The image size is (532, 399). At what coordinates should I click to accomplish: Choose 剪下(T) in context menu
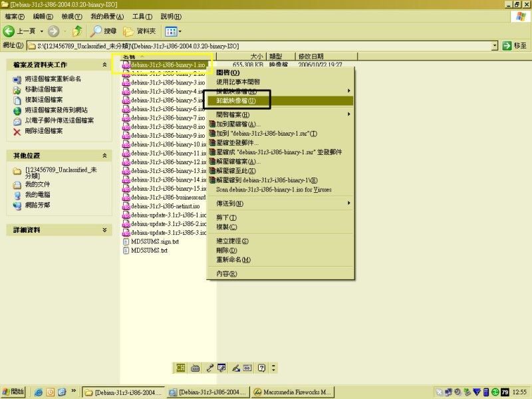coord(280,217)
